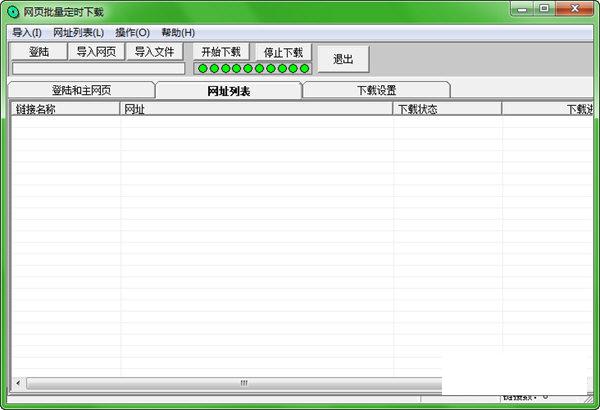Switch to the 登陆和主网页 tab
Viewport: 600px width, 410px height.
pos(81,90)
